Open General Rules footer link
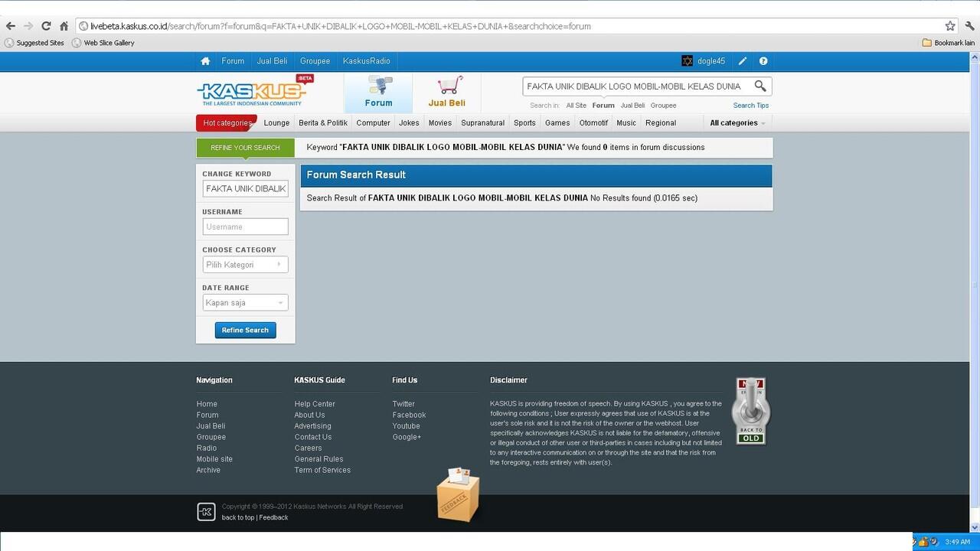The image size is (980, 551). pos(318,459)
